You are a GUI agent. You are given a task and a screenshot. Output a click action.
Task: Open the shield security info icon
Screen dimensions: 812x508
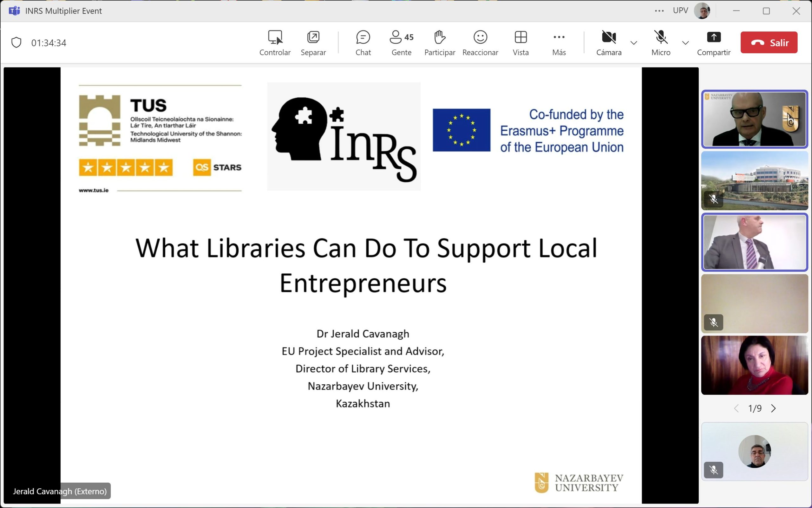[x=16, y=43]
